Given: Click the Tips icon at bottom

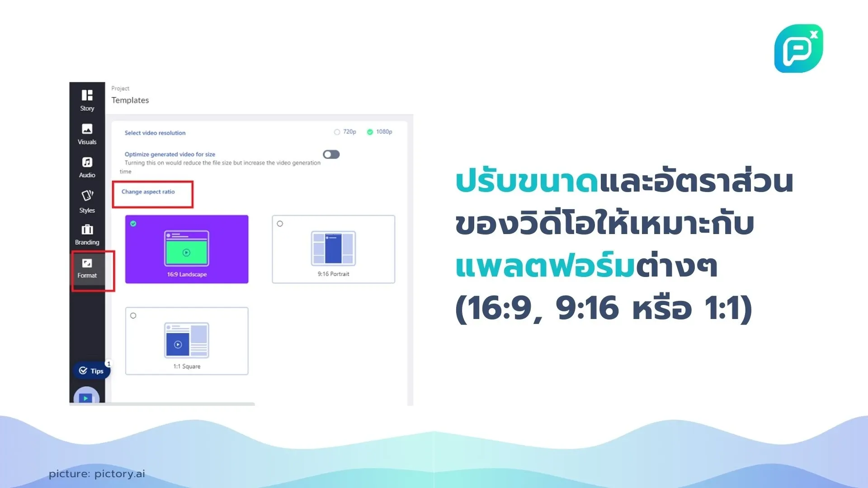Looking at the screenshot, I should (90, 370).
